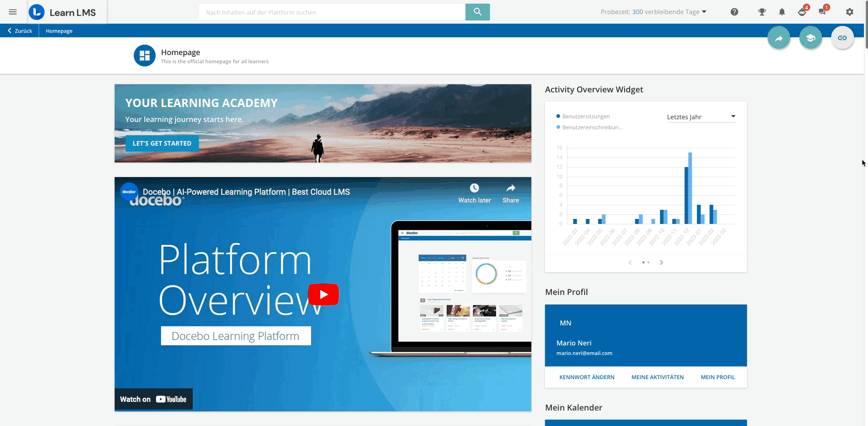Click the Docebo channel avatar on video
Image resolution: width=868 pixels, height=426 pixels.
(129, 192)
